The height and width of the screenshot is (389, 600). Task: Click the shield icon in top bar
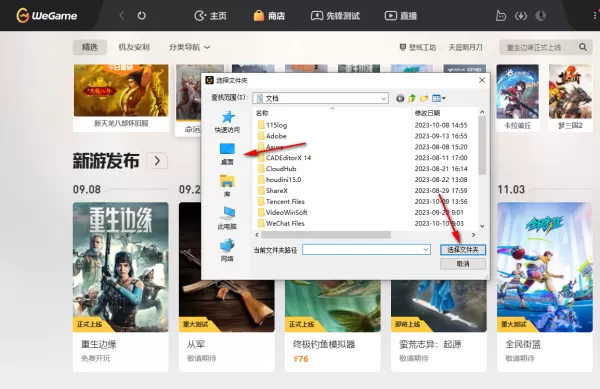point(540,16)
